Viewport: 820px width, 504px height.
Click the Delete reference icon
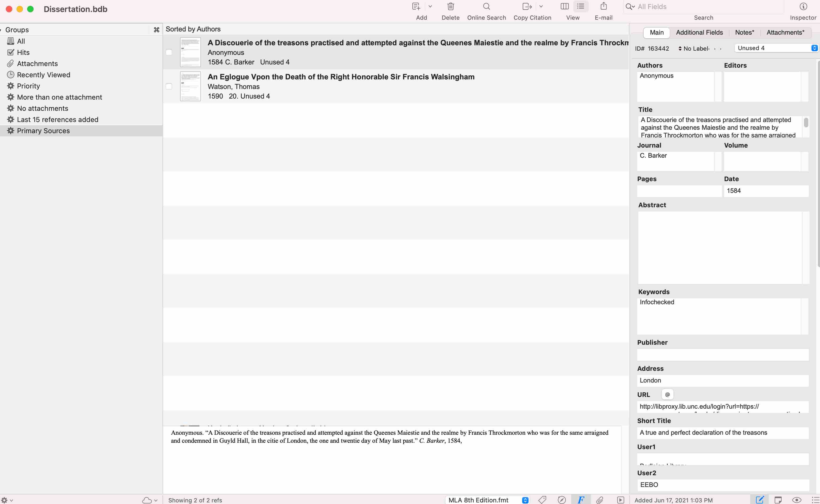450,7
